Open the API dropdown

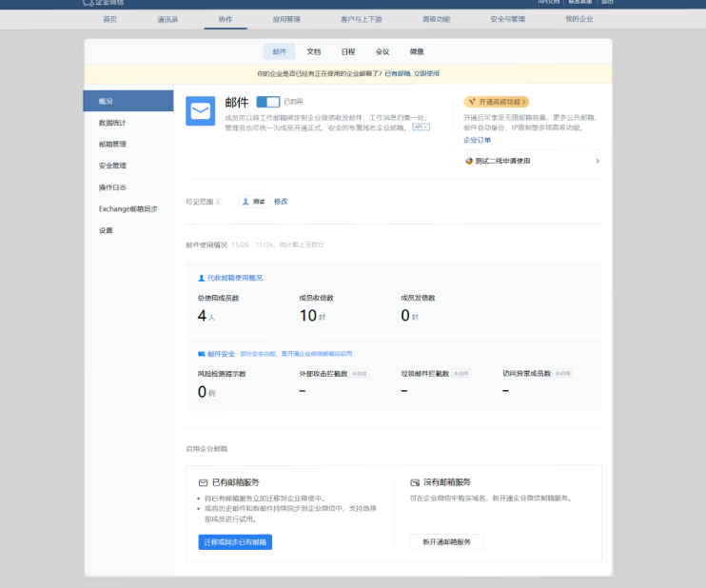click(420, 127)
